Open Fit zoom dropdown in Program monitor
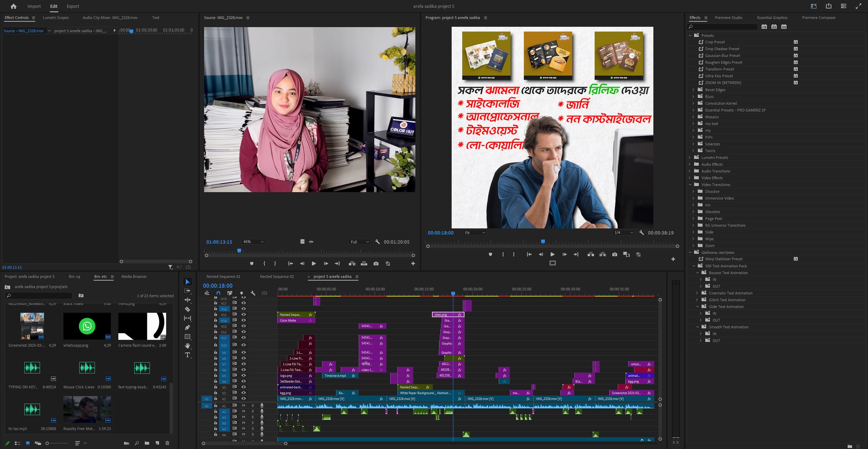Image resolution: width=868 pixels, height=449 pixels. 475,233
